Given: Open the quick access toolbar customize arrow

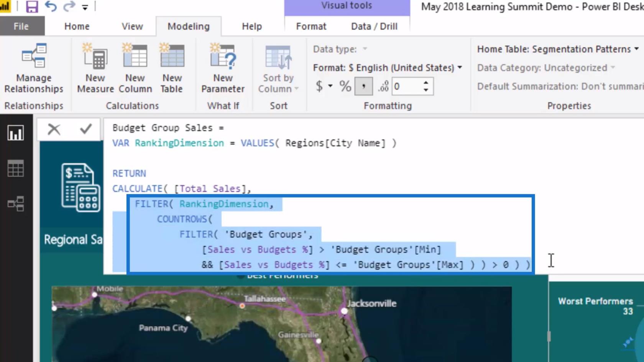Looking at the screenshot, I should [x=85, y=7].
